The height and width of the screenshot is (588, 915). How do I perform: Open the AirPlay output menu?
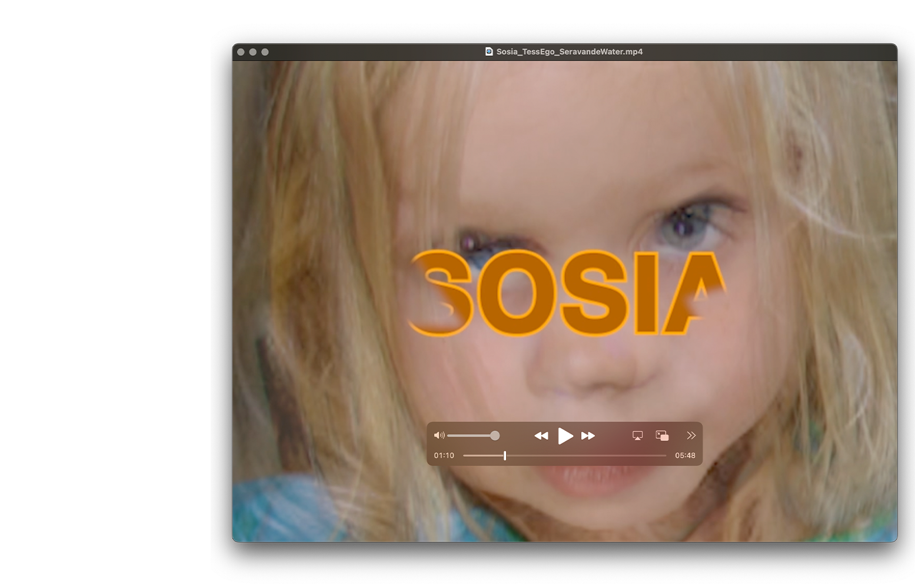click(637, 436)
